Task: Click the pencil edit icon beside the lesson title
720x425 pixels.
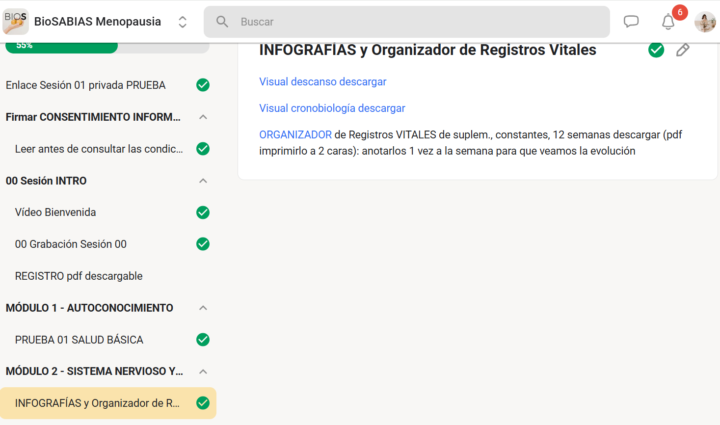Action: [x=682, y=50]
